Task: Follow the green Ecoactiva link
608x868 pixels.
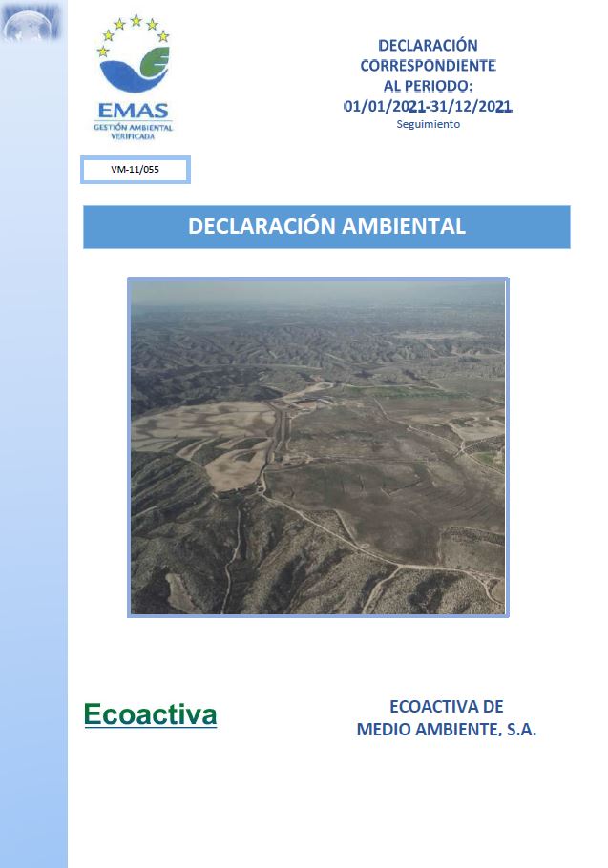Action: pos(150,714)
